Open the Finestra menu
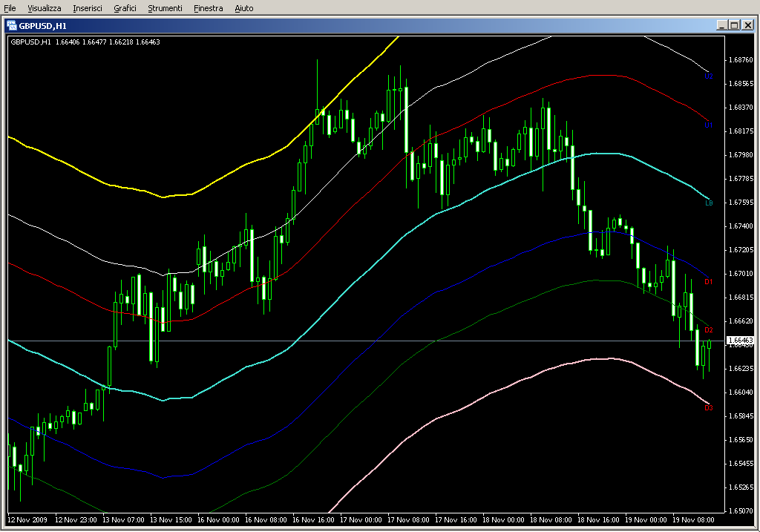The image size is (760, 532). pos(208,8)
